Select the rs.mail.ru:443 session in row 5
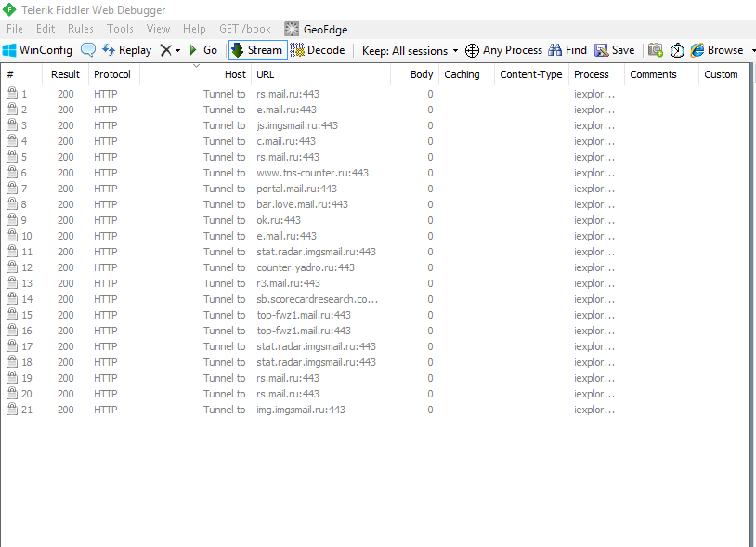Viewport: 756px width, 547px height. click(375, 157)
